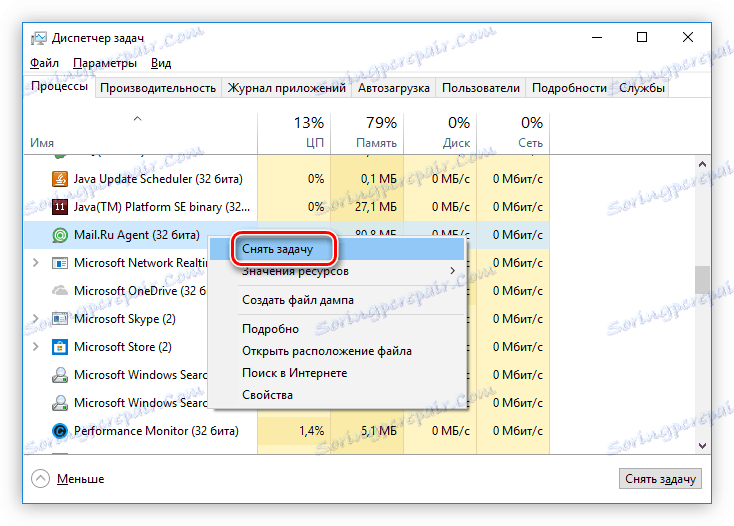This screenshot has height=526, width=734.
Task: Click the Java Update Scheduler icon
Action: pyautogui.click(x=59, y=179)
